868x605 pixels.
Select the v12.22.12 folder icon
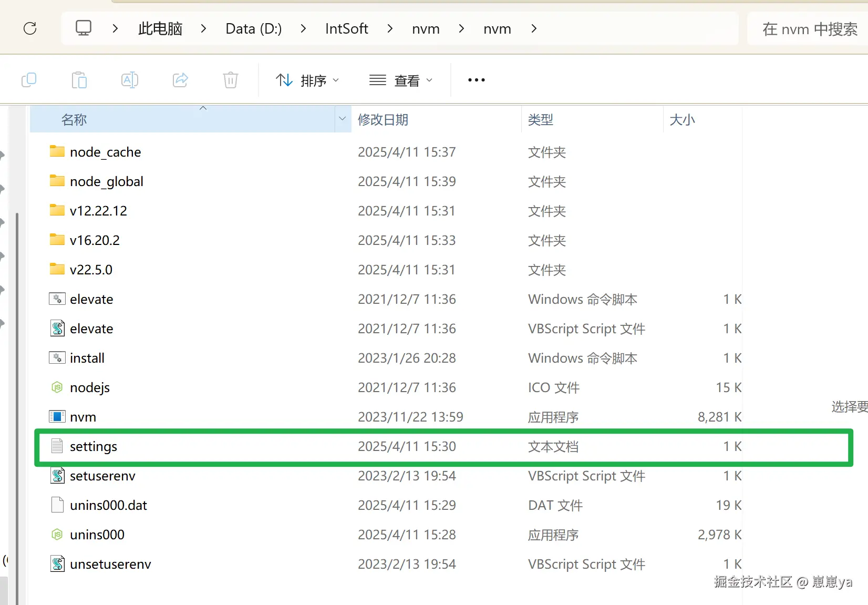[x=57, y=210]
